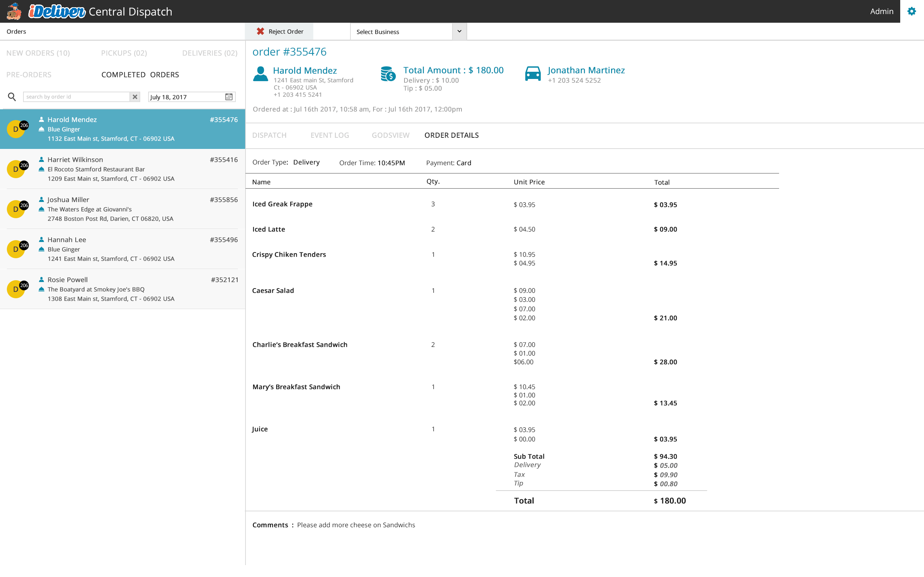Click the iDeliver mascot logo icon

(x=14, y=12)
